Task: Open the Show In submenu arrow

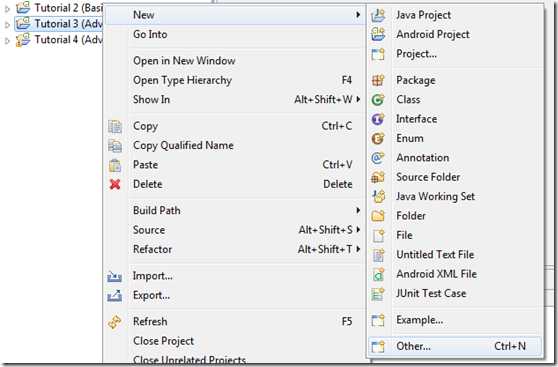Action: [358, 99]
